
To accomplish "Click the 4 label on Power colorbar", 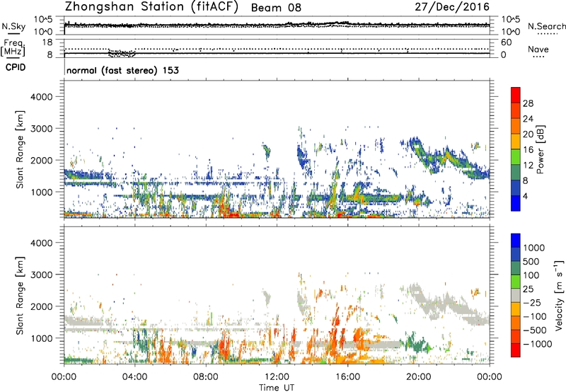I will 525,196.
